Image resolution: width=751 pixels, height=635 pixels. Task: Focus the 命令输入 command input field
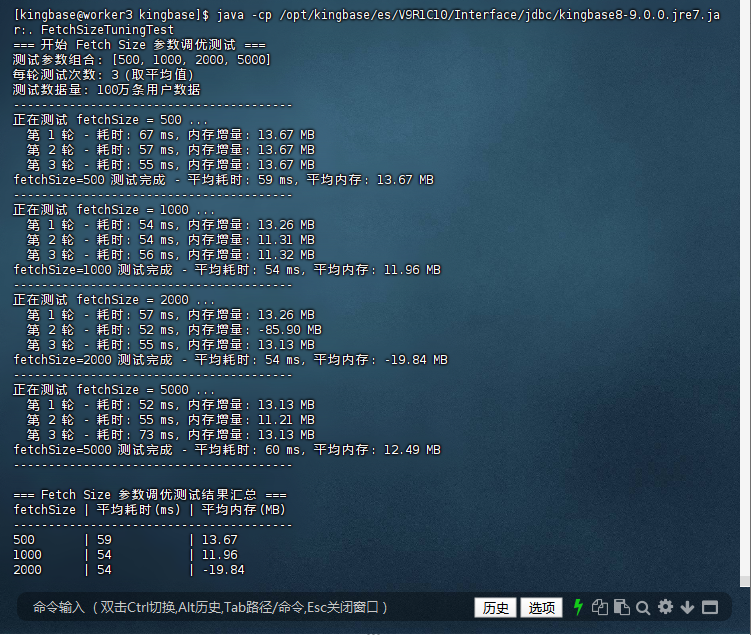click(244, 607)
